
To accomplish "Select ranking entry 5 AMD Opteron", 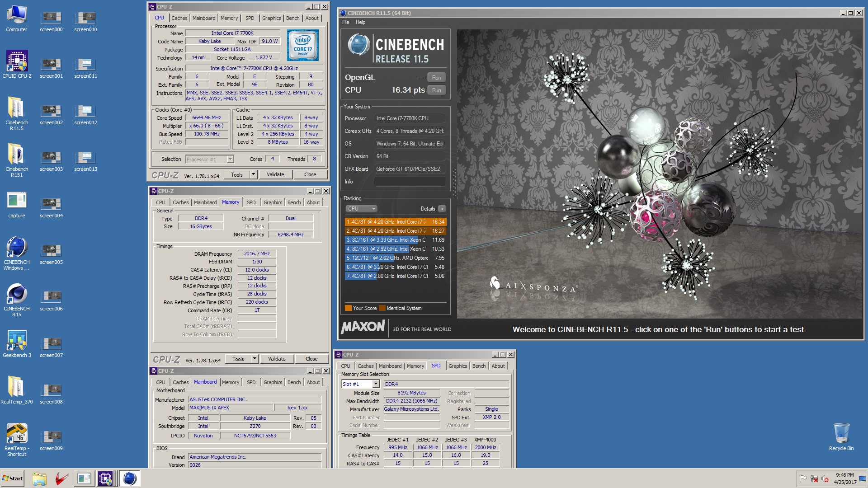I will coord(396,258).
